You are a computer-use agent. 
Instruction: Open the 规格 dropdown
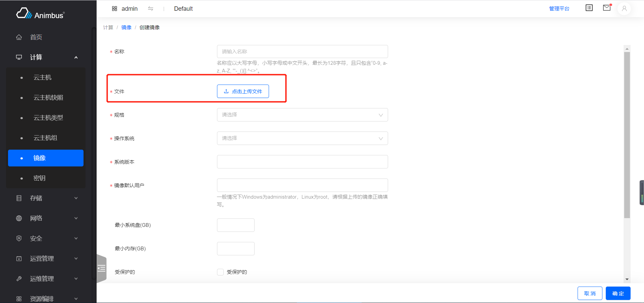click(x=302, y=115)
